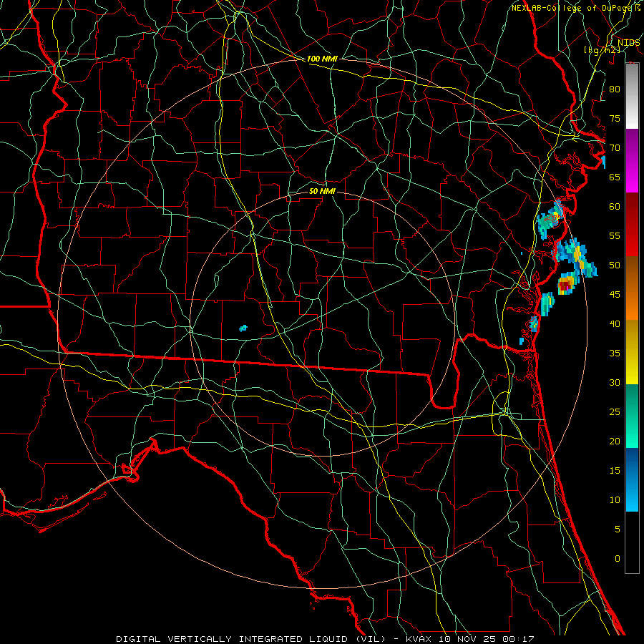Pick the green segment of the color bar

(x=632, y=416)
